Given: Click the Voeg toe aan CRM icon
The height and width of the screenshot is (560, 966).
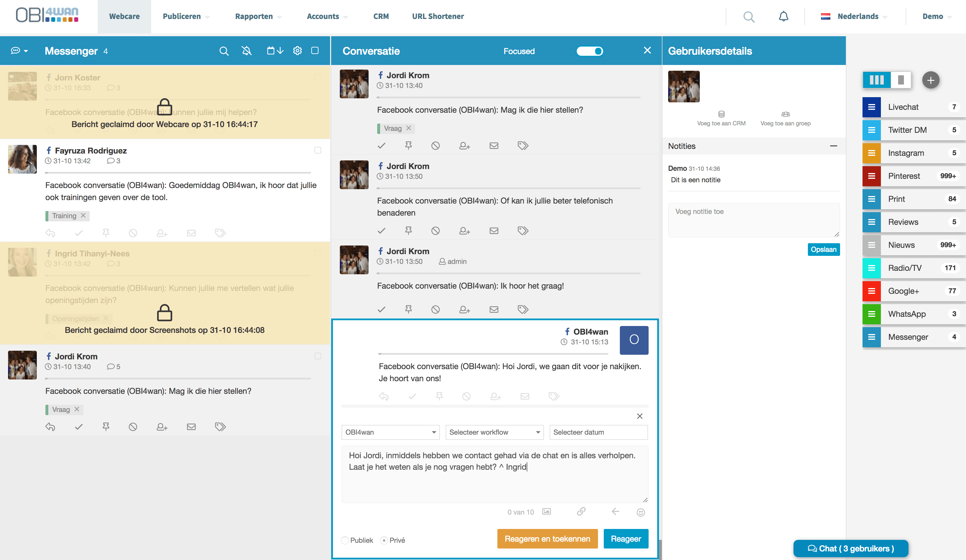Looking at the screenshot, I should [721, 114].
